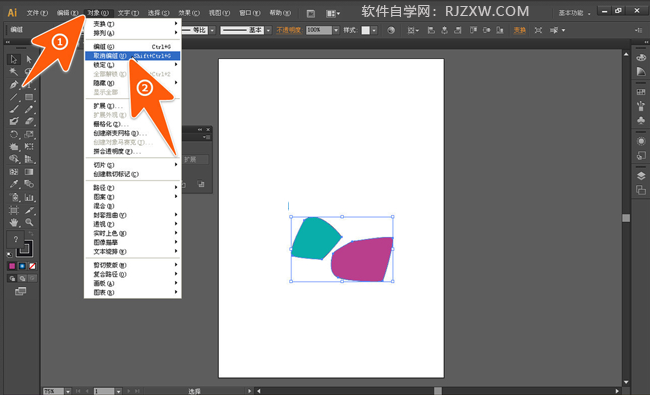The width and height of the screenshot is (650, 395).
Task: Select the Shape Builder tool
Action: click(13, 159)
